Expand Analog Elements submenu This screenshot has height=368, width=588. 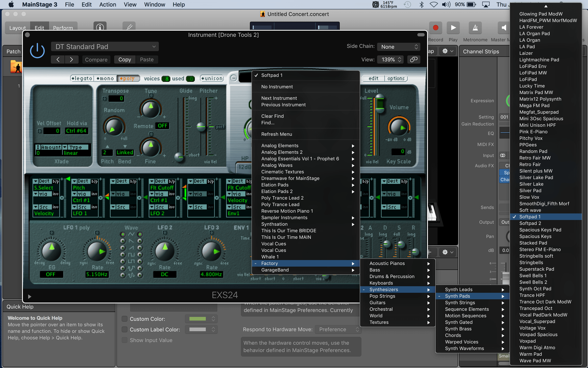coord(306,146)
